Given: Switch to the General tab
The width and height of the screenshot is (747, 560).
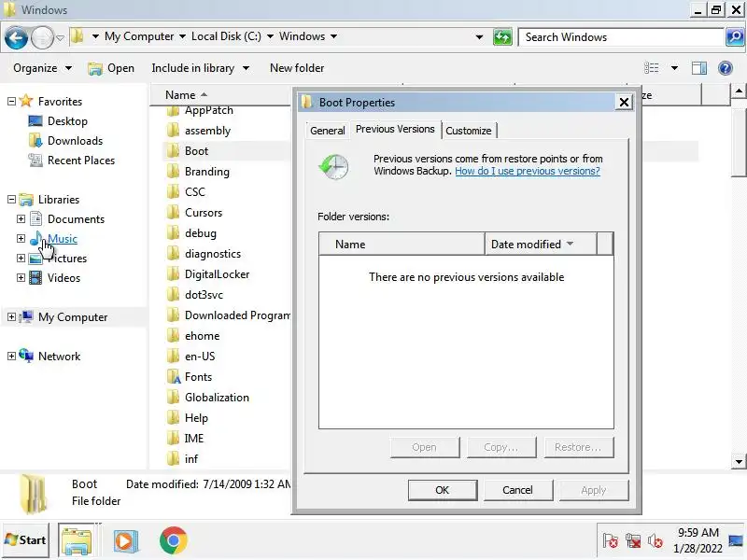Looking at the screenshot, I should click(x=328, y=131).
